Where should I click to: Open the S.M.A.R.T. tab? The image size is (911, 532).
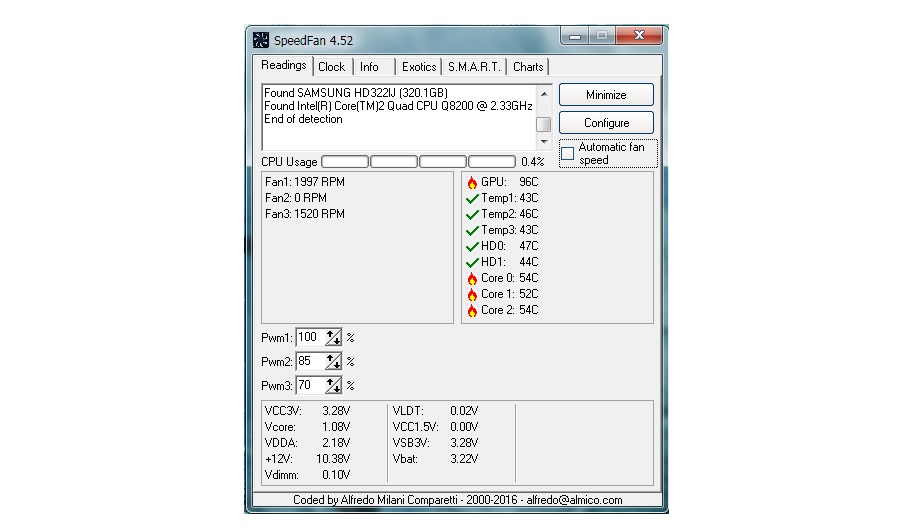[474, 67]
